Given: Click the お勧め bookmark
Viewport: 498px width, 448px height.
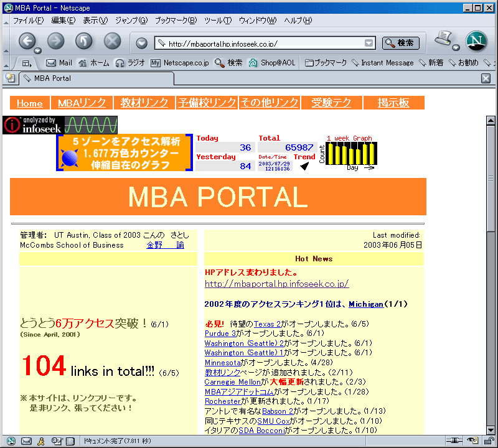Looking at the screenshot, I should [463, 63].
